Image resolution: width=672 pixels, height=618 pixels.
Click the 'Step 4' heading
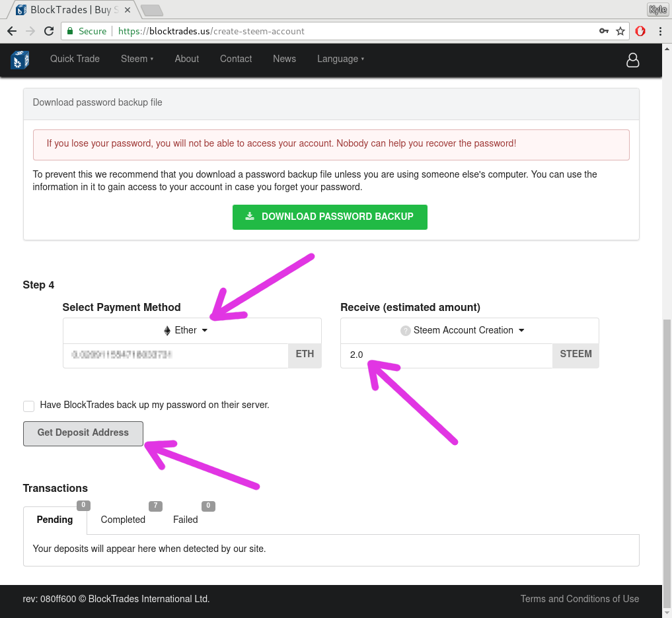tap(38, 285)
